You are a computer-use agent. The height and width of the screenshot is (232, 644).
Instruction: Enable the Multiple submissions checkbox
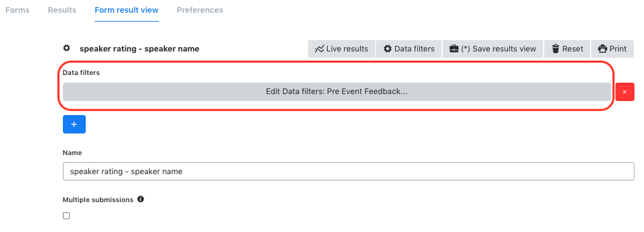coord(66,215)
